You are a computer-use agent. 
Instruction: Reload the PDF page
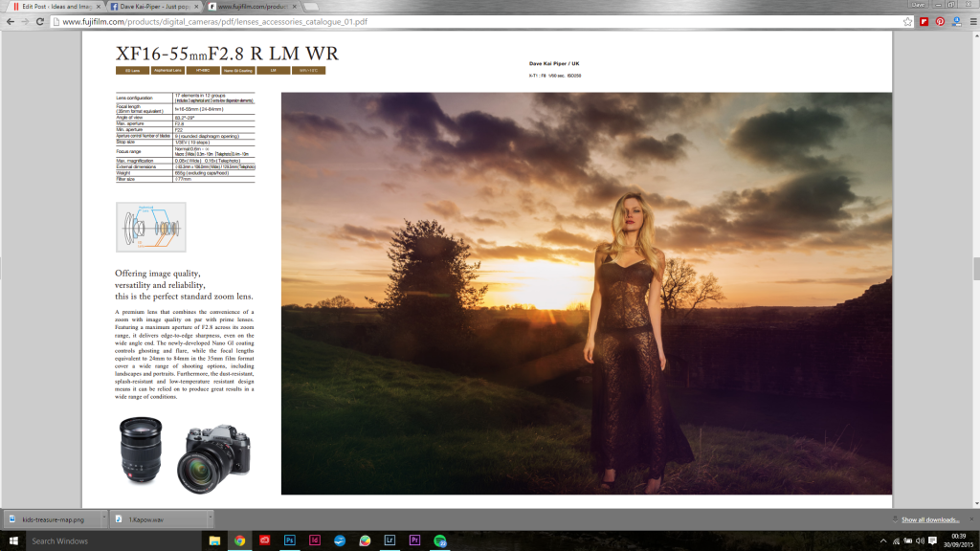coord(40,22)
